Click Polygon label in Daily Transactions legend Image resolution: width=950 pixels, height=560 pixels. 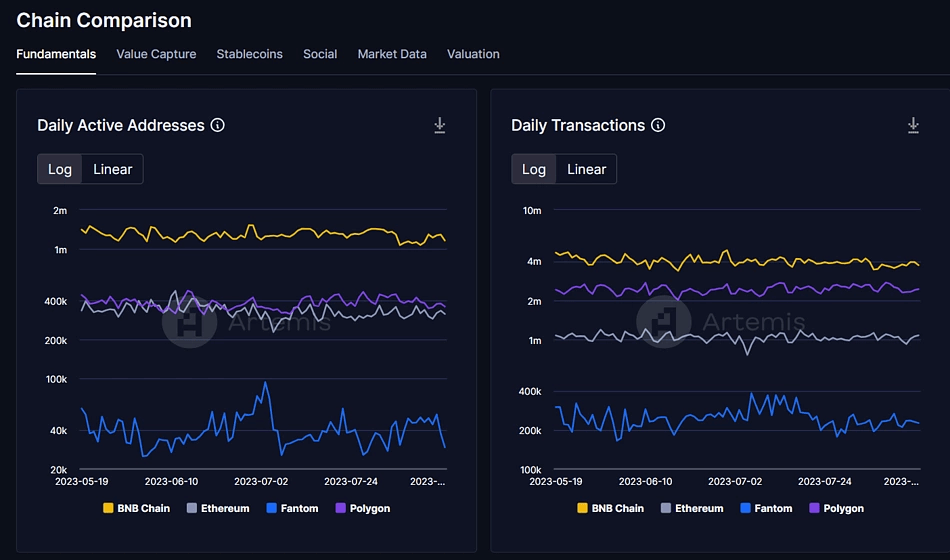tap(843, 508)
